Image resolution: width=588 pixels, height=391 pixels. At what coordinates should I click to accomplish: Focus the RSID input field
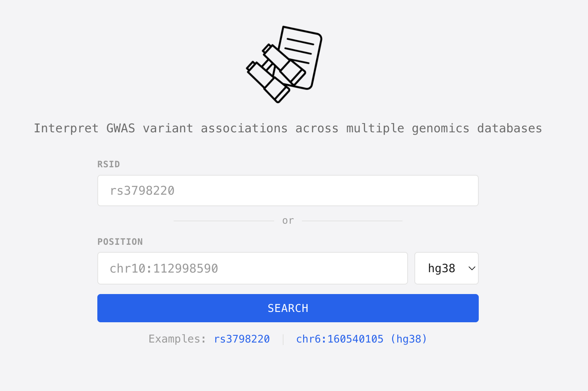tap(288, 191)
